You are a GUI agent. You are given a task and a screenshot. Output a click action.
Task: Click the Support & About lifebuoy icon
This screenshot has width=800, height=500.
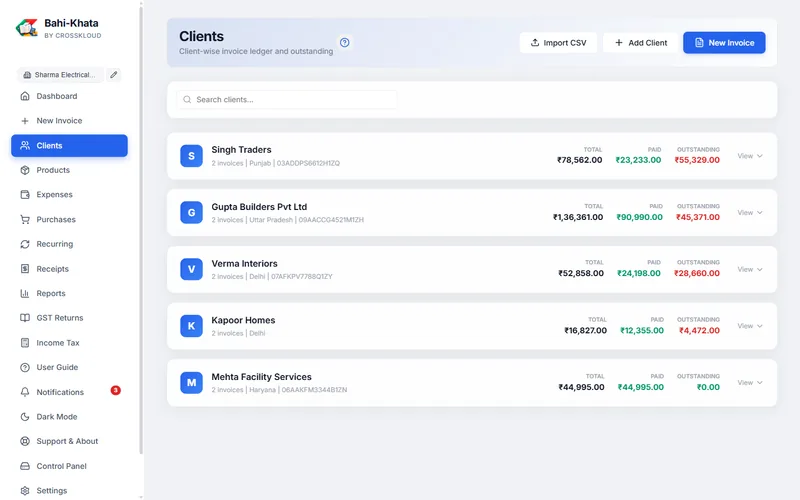tap(24, 441)
